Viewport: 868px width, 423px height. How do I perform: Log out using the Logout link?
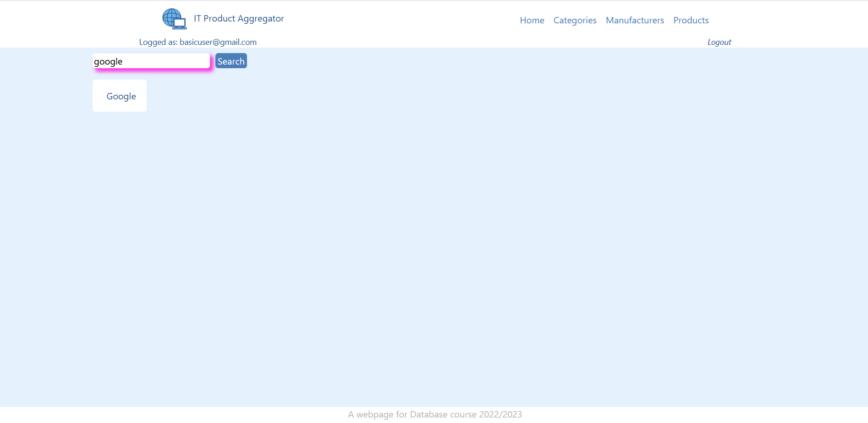(x=719, y=42)
